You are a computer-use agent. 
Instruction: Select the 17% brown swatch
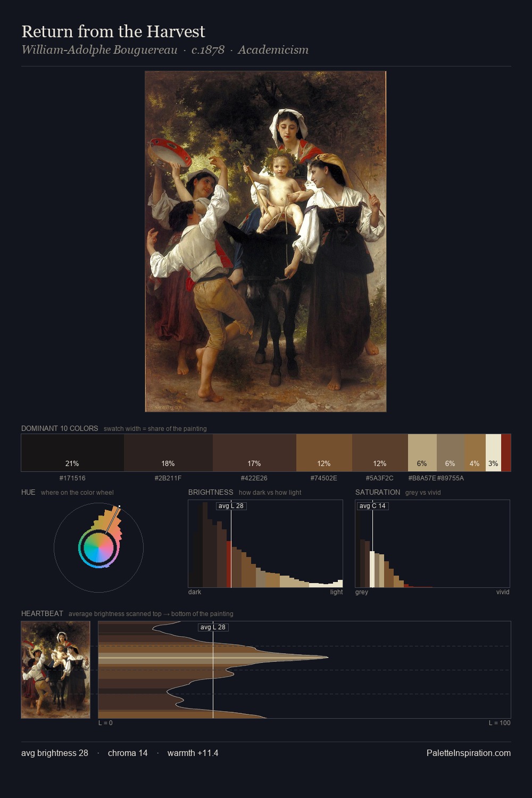click(254, 453)
